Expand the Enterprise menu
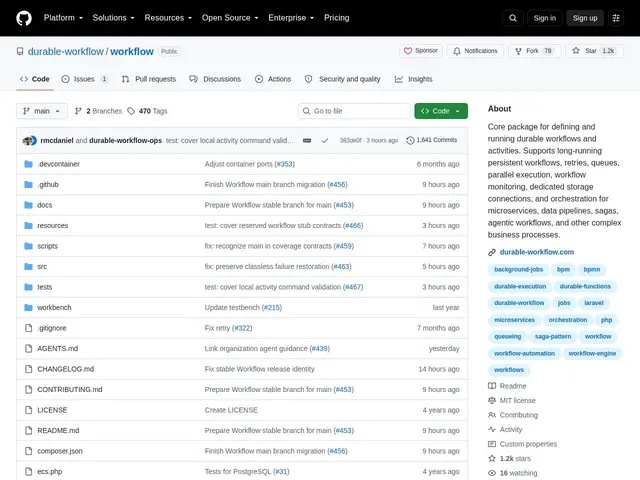The width and height of the screenshot is (640, 480). (x=291, y=18)
